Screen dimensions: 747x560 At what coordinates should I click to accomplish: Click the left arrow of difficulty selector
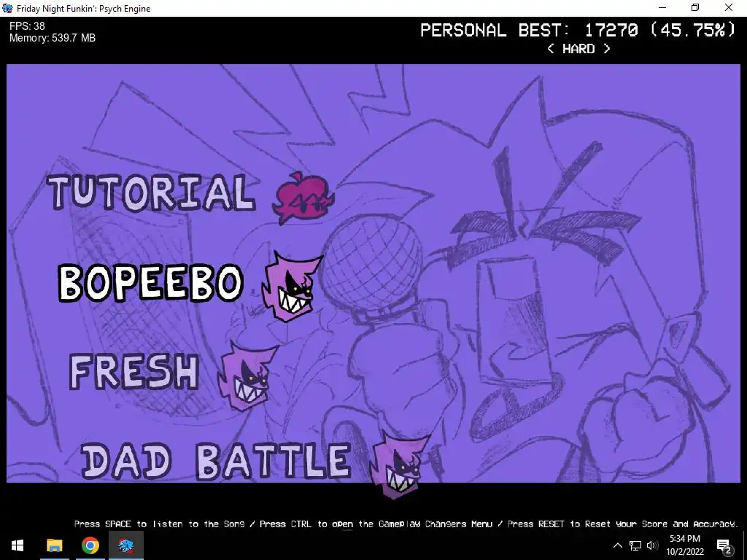tap(550, 49)
